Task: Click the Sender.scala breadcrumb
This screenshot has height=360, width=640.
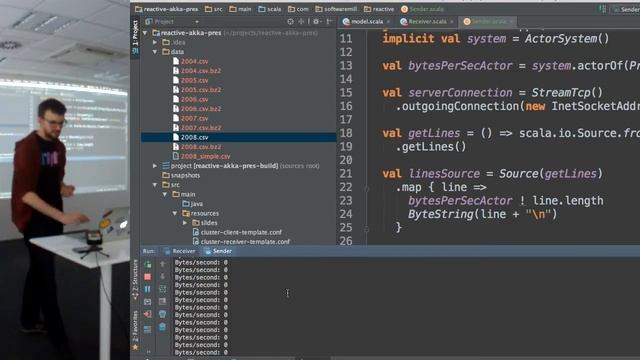Action: (x=422, y=9)
